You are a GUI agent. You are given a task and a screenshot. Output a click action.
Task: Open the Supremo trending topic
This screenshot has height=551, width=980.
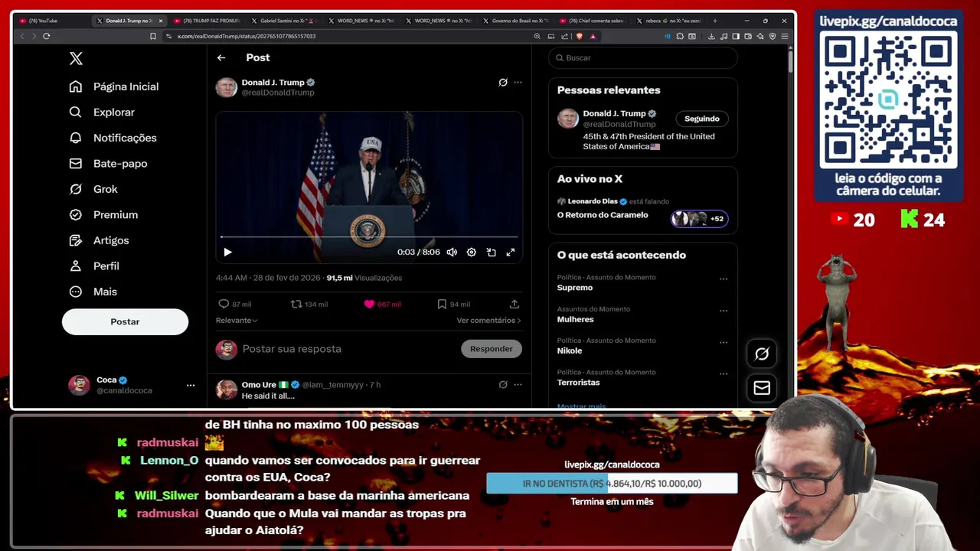(575, 288)
